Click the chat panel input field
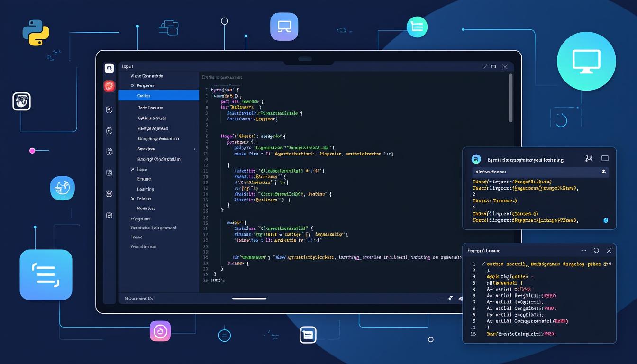The width and height of the screenshot is (637, 364). (x=540, y=172)
